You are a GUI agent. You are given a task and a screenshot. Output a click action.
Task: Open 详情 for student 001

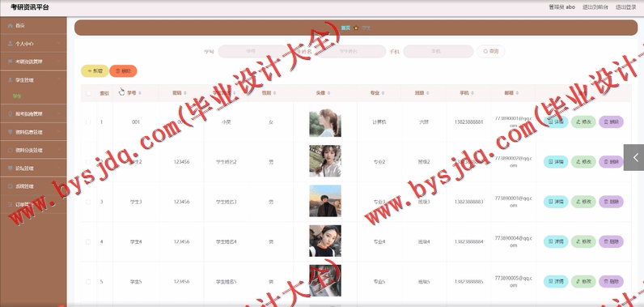pyautogui.click(x=556, y=122)
